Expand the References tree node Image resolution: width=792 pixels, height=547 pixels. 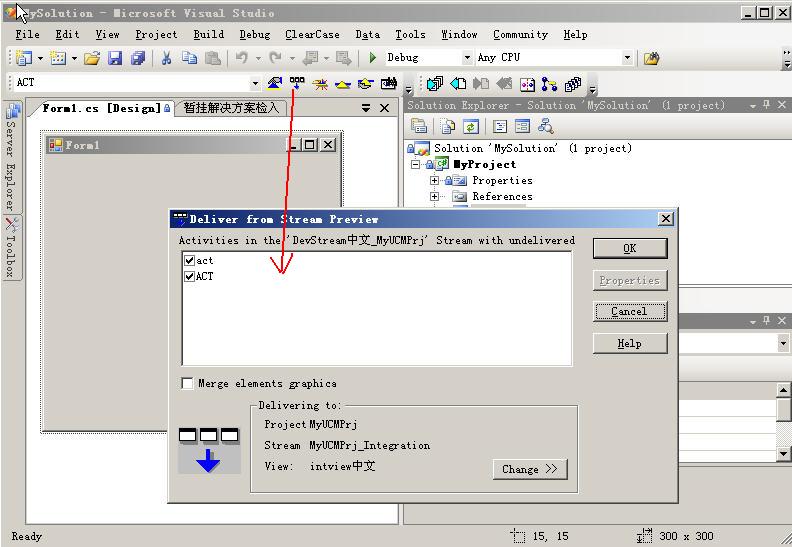pos(434,196)
